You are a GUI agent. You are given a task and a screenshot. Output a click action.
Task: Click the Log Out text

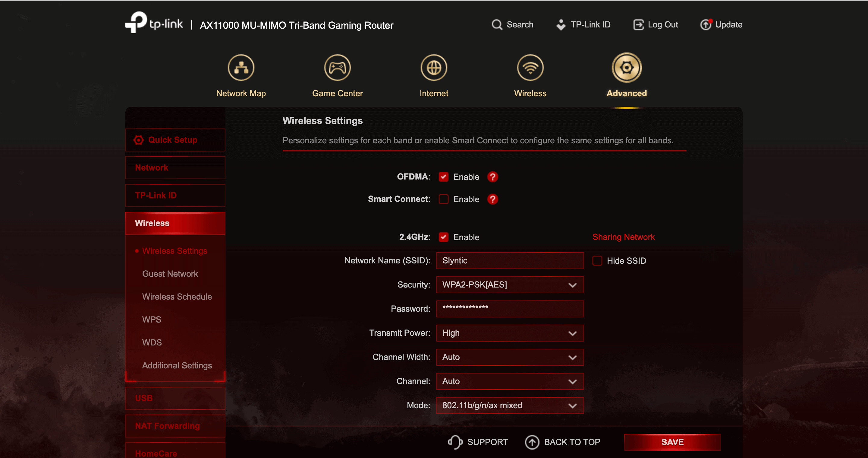click(663, 25)
